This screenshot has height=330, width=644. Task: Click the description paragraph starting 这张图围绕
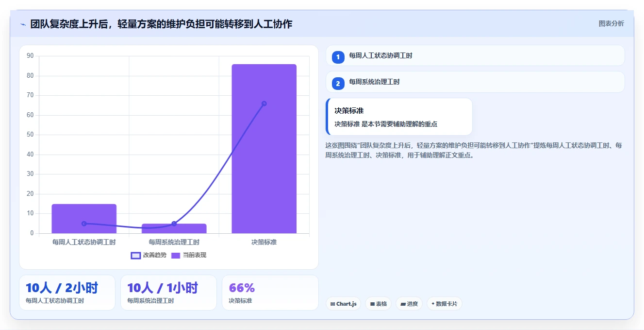(x=474, y=150)
